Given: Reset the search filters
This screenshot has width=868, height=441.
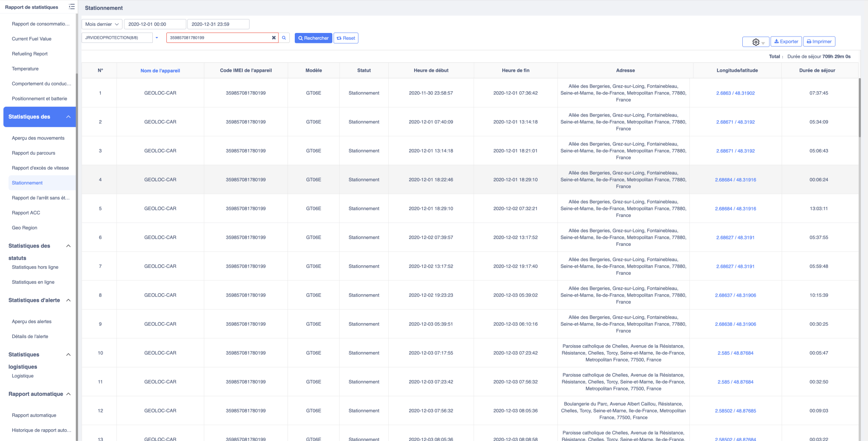Looking at the screenshot, I should point(346,38).
